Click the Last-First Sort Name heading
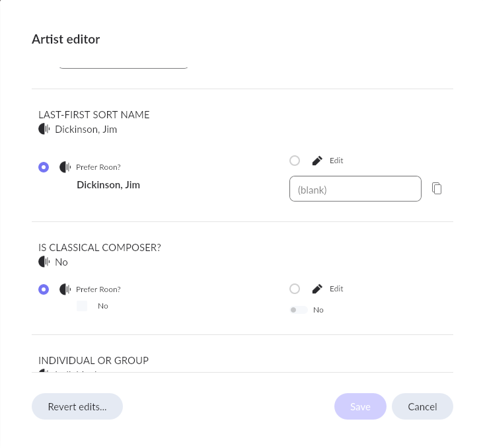The image size is (483, 448). (x=94, y=114)
